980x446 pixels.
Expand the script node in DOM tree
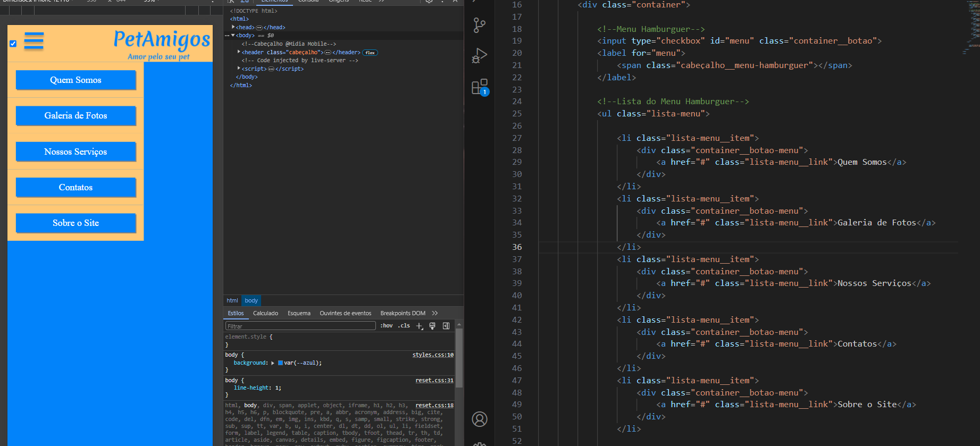click(x=239, y=69)
